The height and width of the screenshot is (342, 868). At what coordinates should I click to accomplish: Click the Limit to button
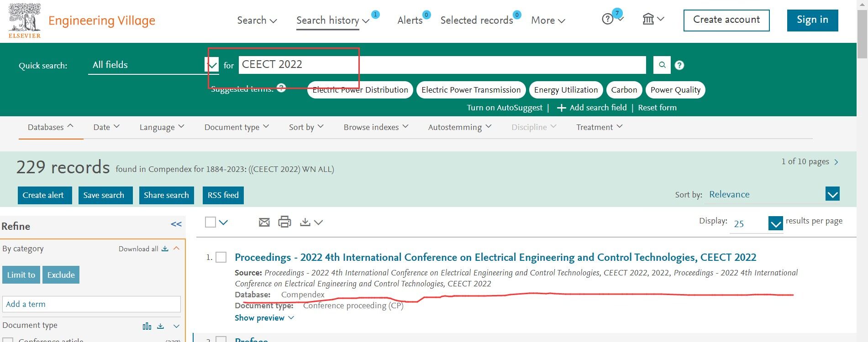coord(21,275)
